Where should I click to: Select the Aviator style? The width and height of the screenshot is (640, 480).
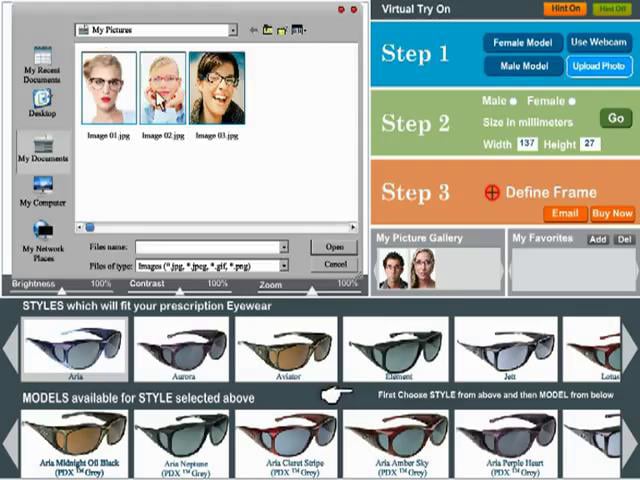pos(286,349)
